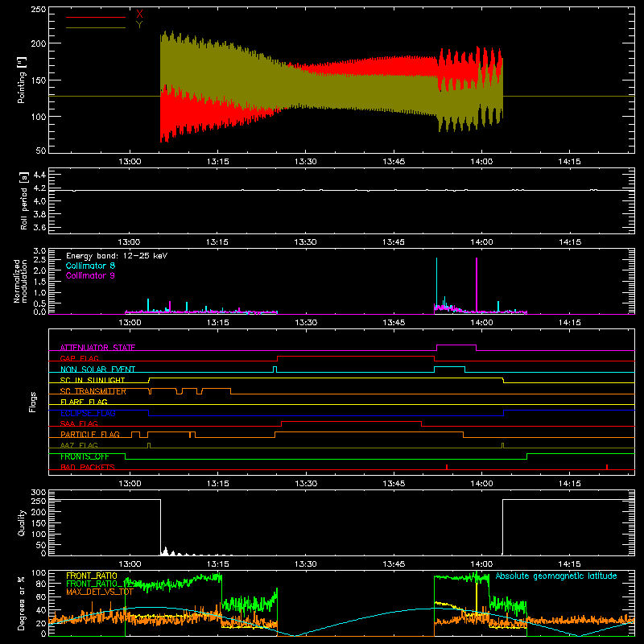Click the Flags axis title
The width and height of the screenshot is (644, 644).
33,402
